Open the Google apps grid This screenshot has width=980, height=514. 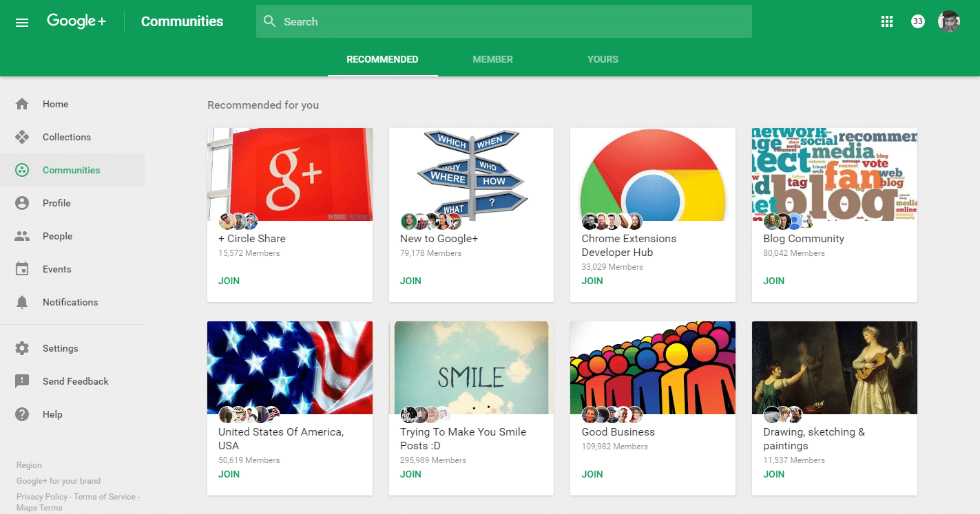click(887, 21)
